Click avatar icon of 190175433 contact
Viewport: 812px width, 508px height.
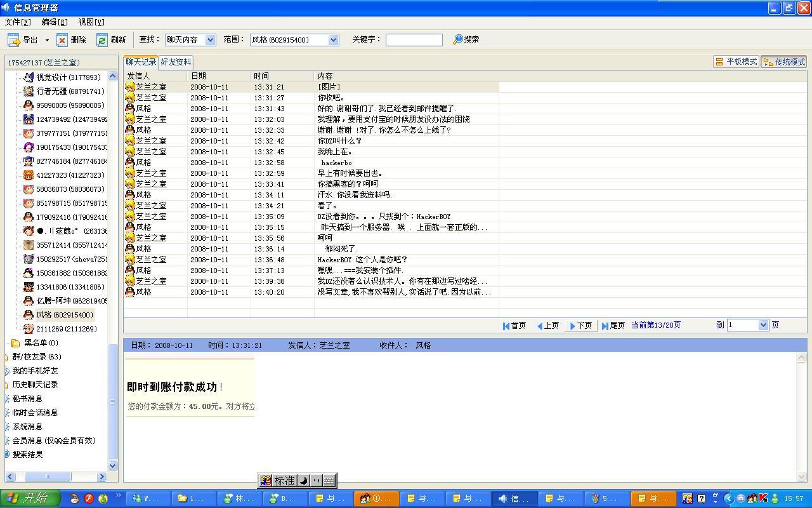28,147
